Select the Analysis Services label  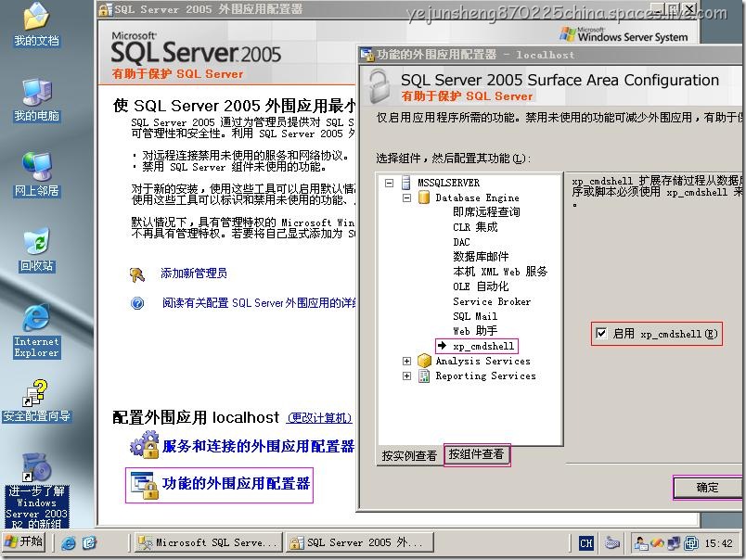tap(482, 361)
